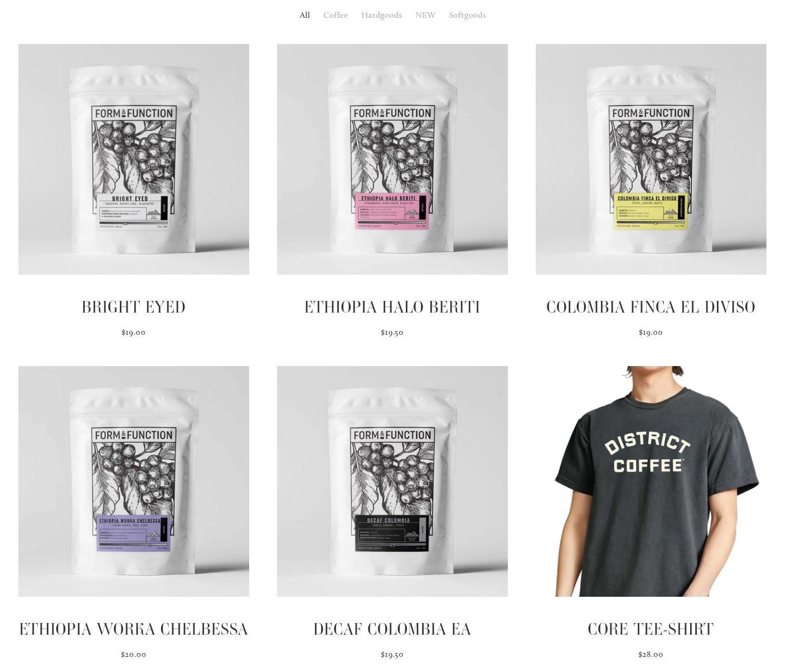Open the Softgoods category

pyautogui.click(x=467, y=15)
